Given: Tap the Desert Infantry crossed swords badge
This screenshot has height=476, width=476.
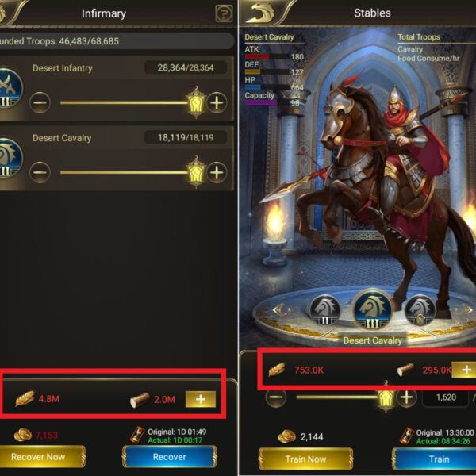Looking at the screenshot, I should (10, 89).
